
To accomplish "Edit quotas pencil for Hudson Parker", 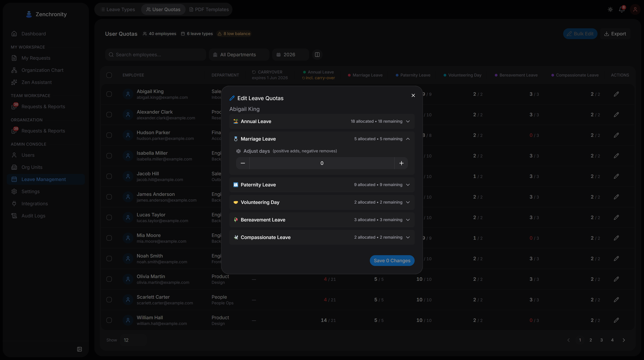I will pyautogui.click(x=616, y=135).
